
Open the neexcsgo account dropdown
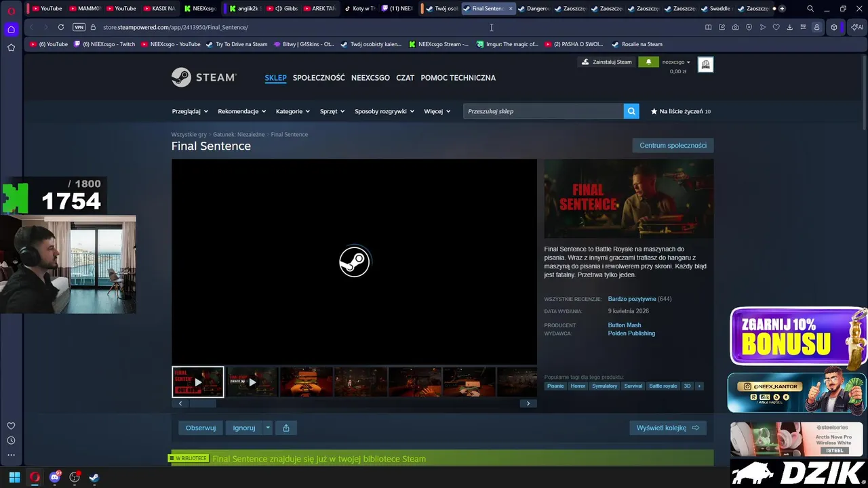[676, 62]
